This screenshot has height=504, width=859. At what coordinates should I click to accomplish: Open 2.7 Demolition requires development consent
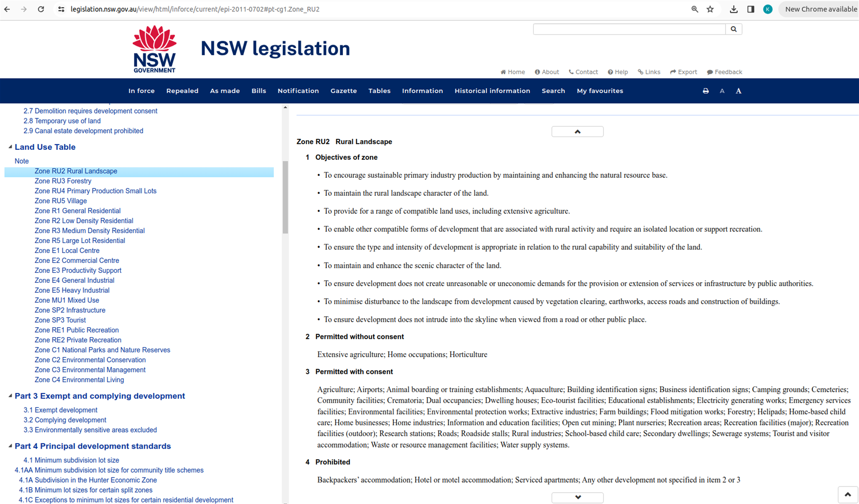point(90,111)
